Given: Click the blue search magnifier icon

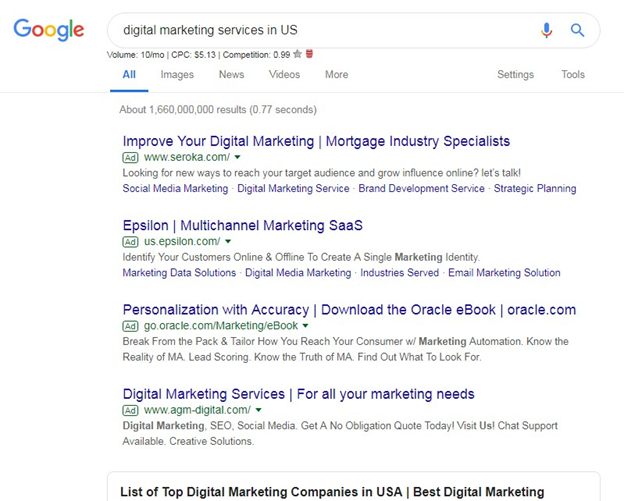Looking at the screenshot, I should (x=577, y=30).
